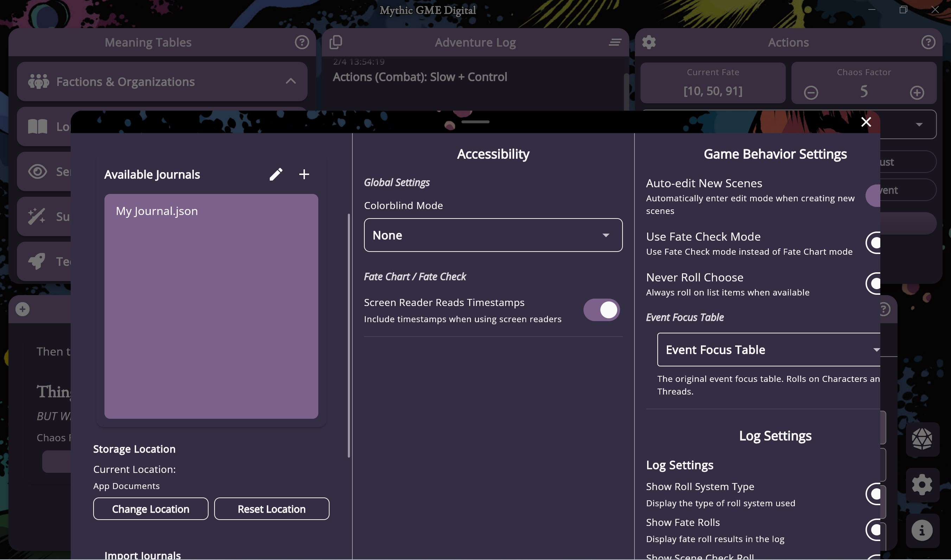
Task: Increase the Chaos Factor with plus
Action: (917, 92)
